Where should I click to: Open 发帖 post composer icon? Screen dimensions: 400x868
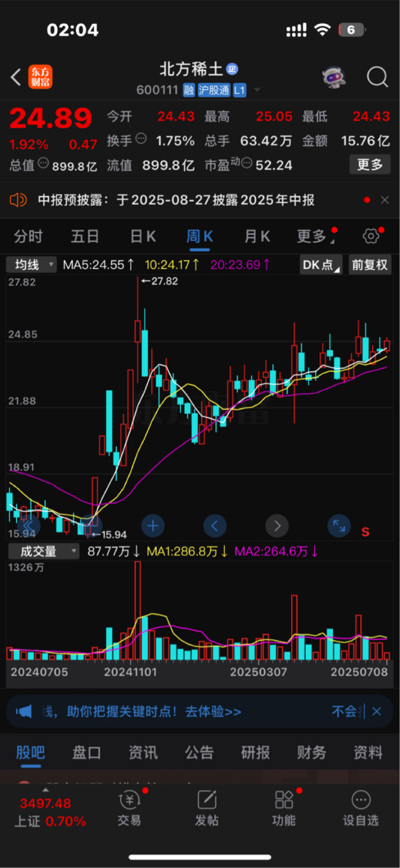pyautogui.click(x=207, y=809)
